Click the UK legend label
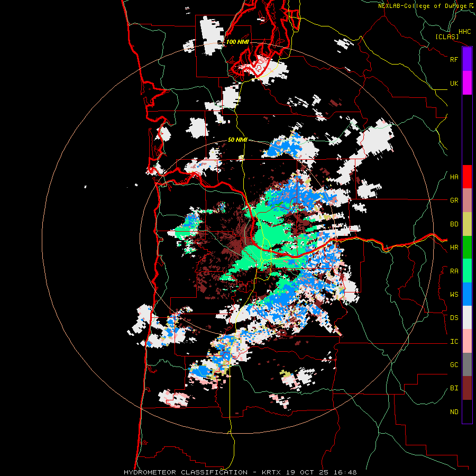476x476 pixels. pos(454,83)
